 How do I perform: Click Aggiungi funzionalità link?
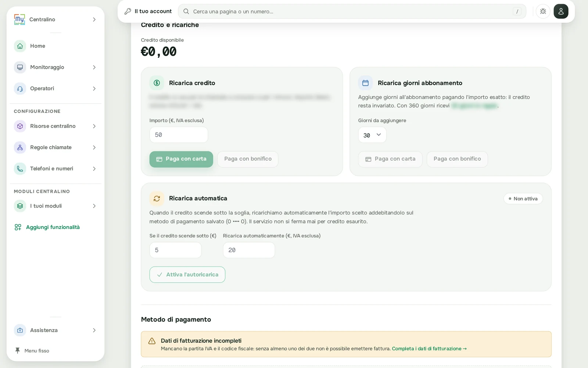pyautogui.click(x=47, y=227)
